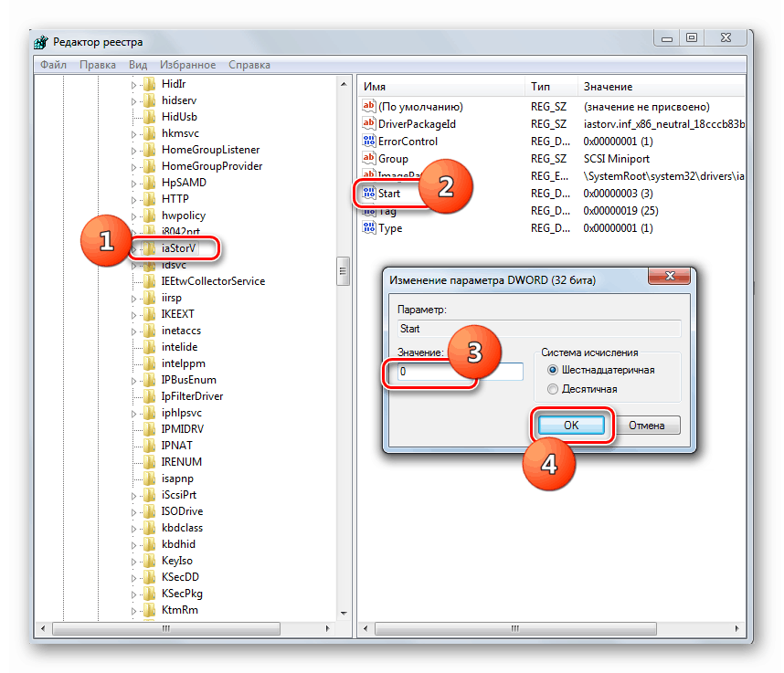Click the IEEtwCollectorService folder icon
The height and width of the screenshot is (673, 784).
click(149, 280)
